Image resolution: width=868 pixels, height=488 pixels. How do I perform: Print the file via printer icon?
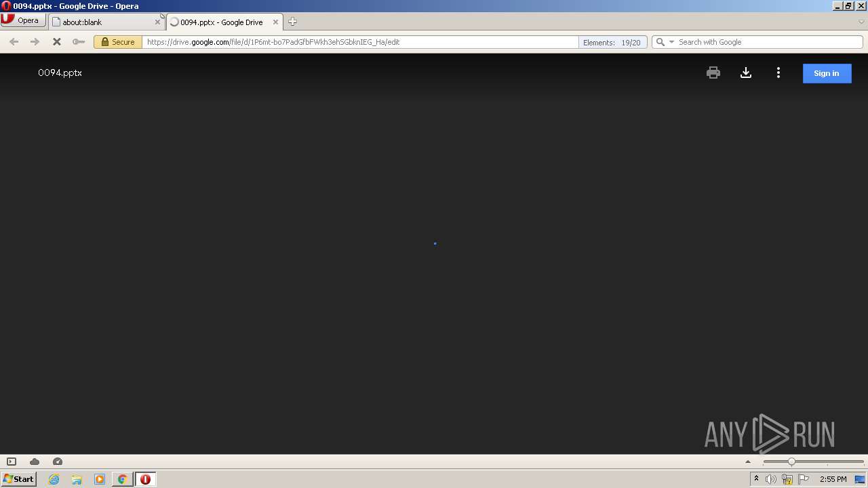[713, 73]
